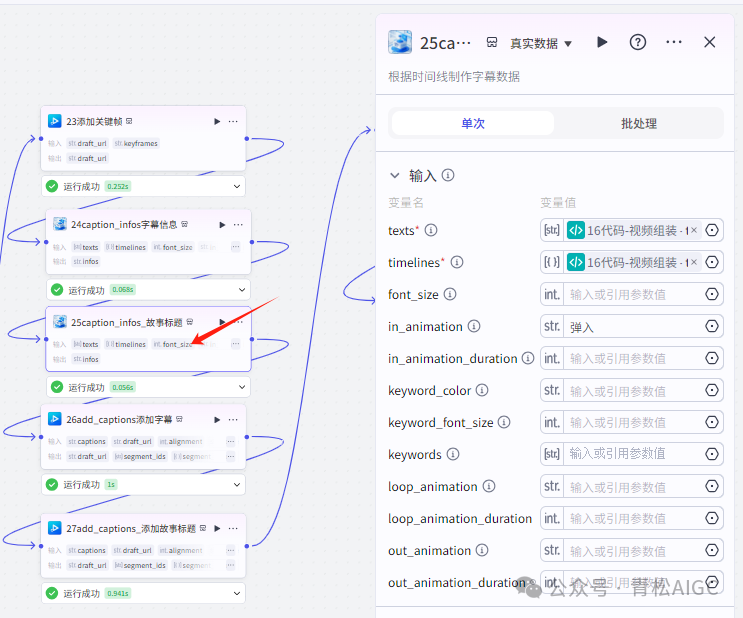Click the loop_animation_duration input field
Screen dimensions: 743x618
[633, 518]
